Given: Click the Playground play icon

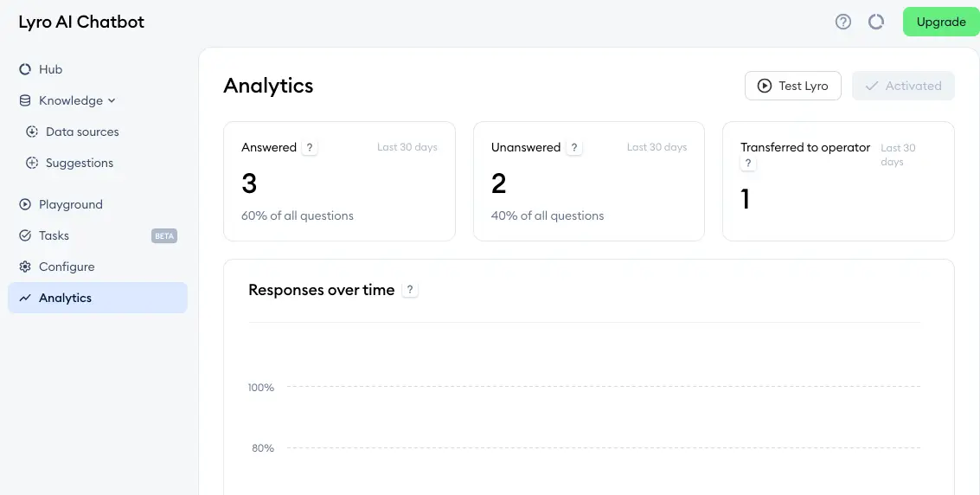Looking at the screenshot, I should 25,204.
